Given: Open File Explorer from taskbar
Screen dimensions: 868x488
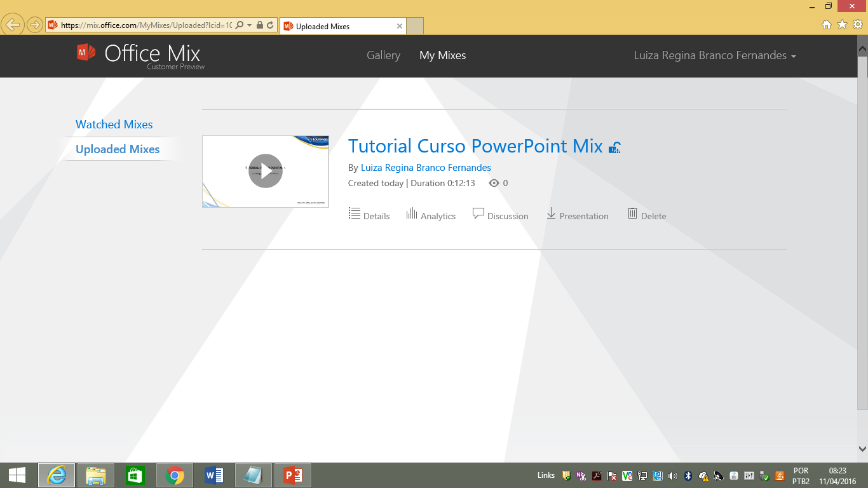Looking at the screenshot, I should click(96, 475).
